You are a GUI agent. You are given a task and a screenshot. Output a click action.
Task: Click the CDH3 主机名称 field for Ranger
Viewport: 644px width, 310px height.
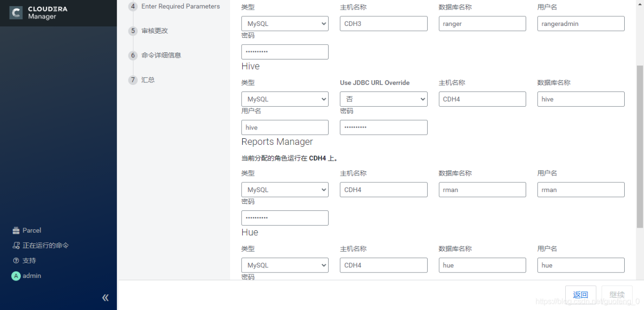tap(383, 23)
